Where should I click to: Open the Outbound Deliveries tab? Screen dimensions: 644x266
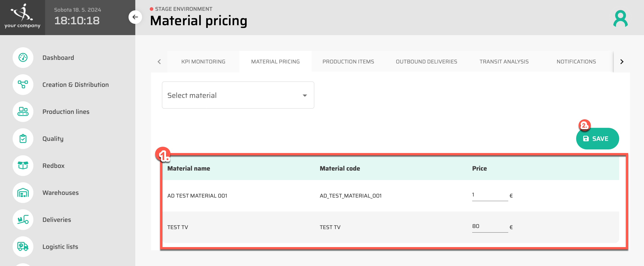[x=426, y=62]
